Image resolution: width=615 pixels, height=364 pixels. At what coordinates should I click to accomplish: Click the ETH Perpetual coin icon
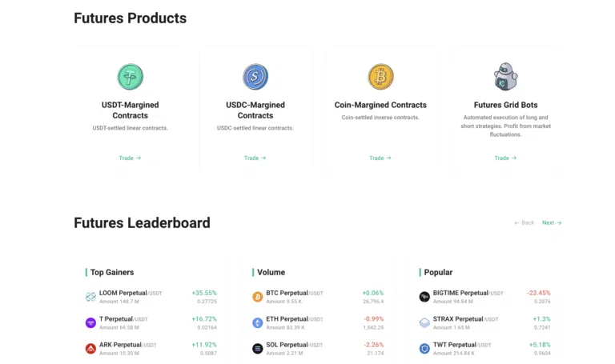(258, 323)
